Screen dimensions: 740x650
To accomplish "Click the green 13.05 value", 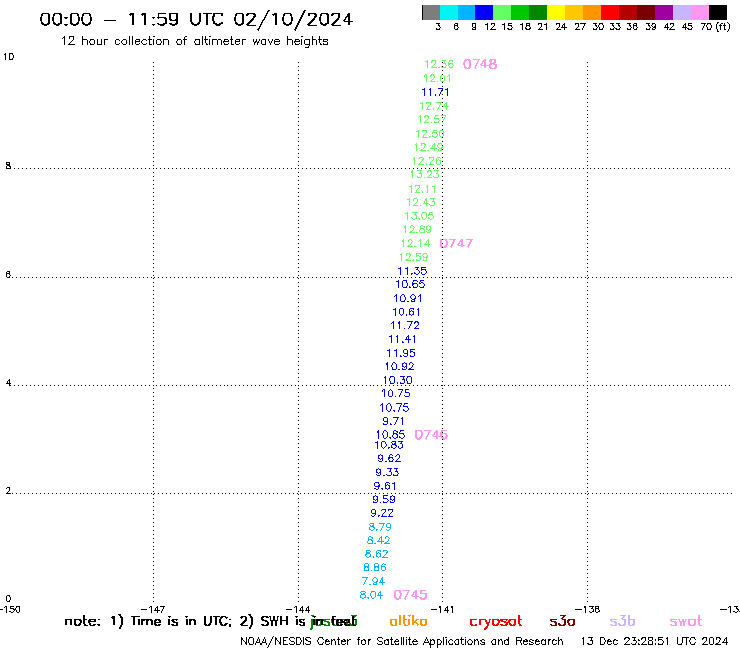I will [x=419, y=216].
